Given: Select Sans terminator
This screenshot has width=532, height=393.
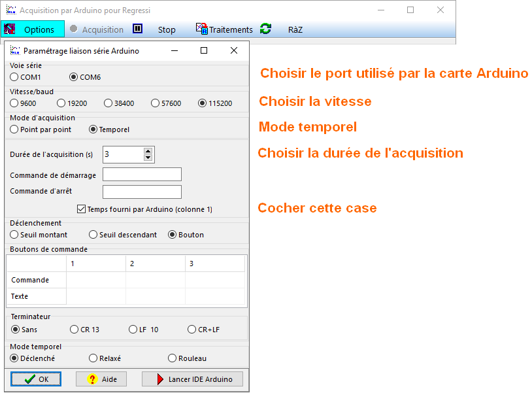Looking at the screenshot, I should click(x=24, y=330).
